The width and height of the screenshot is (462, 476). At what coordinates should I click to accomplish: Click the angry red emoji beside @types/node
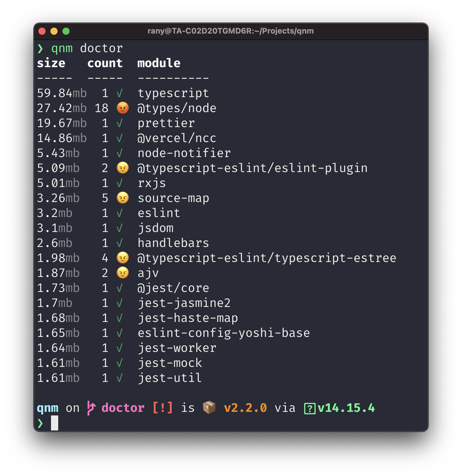tap(123, 108)
